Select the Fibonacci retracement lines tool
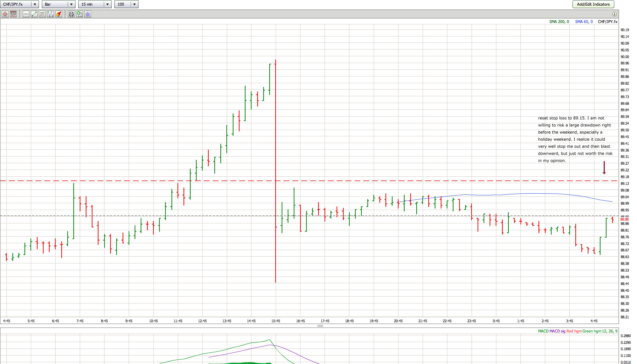The image size is (637, 364). [x=42, y=14]
